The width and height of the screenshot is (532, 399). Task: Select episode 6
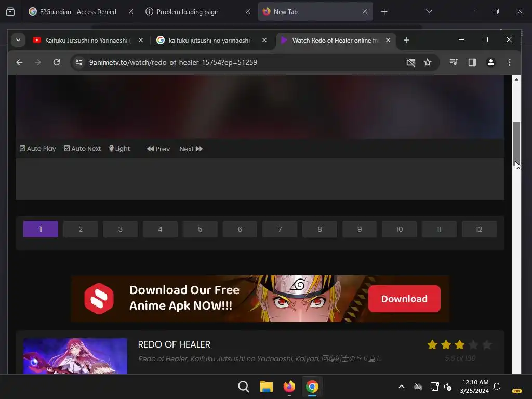pos(240,229)
